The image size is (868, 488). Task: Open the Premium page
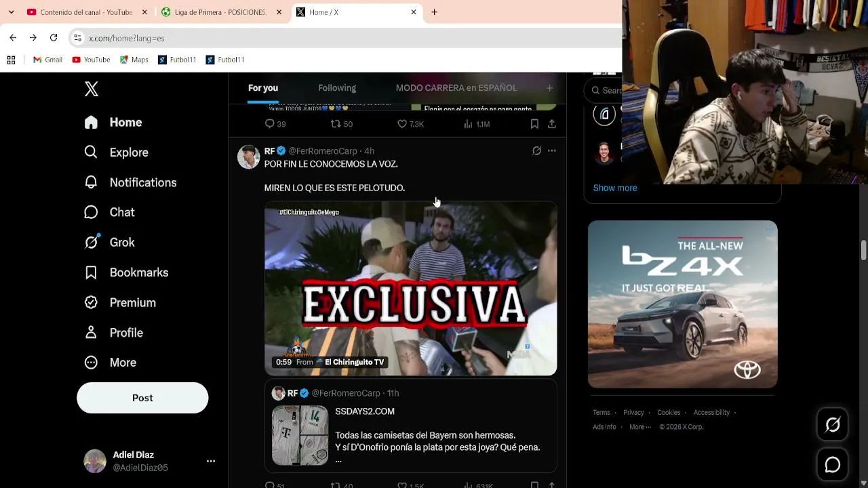coord(120,302)
